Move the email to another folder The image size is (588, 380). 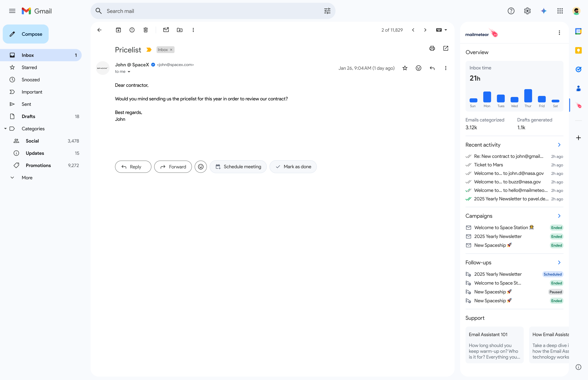180,30
